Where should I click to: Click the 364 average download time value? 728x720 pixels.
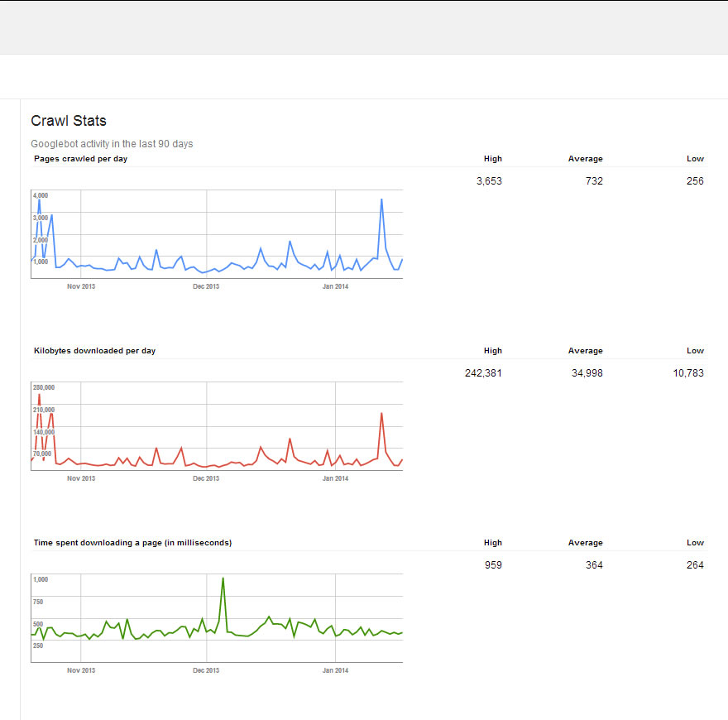(x=593, y=565)
